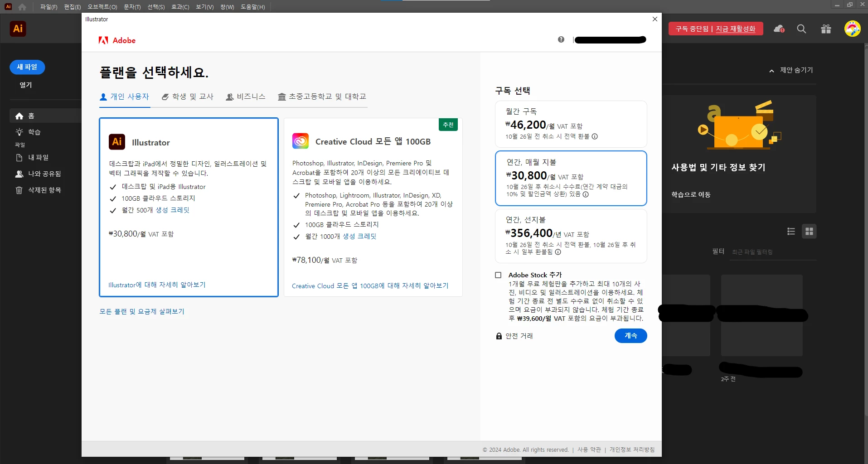Open the recent file thumbnail labeled 2주 전
The width and height of the screenshot is (868, 464).
pyautogui.click(x=761, y=315)
